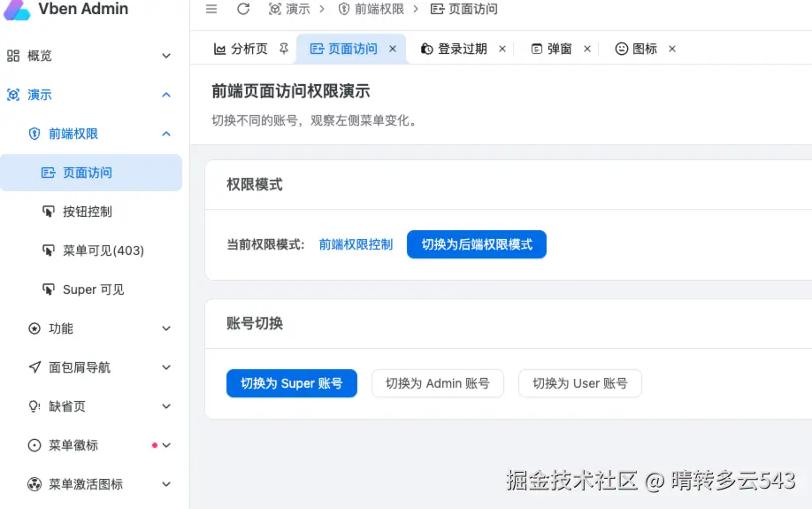Click the 当前权限模式 label

point(265,244)
